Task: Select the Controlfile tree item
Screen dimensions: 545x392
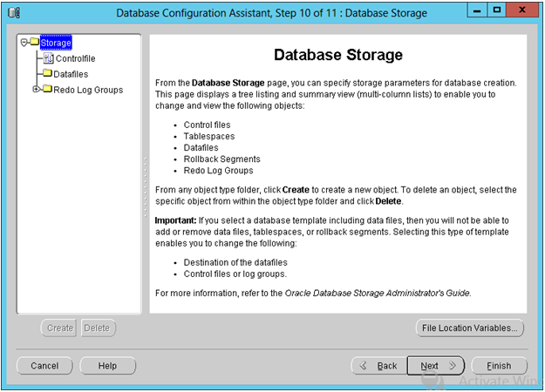Action: [74, 58]
